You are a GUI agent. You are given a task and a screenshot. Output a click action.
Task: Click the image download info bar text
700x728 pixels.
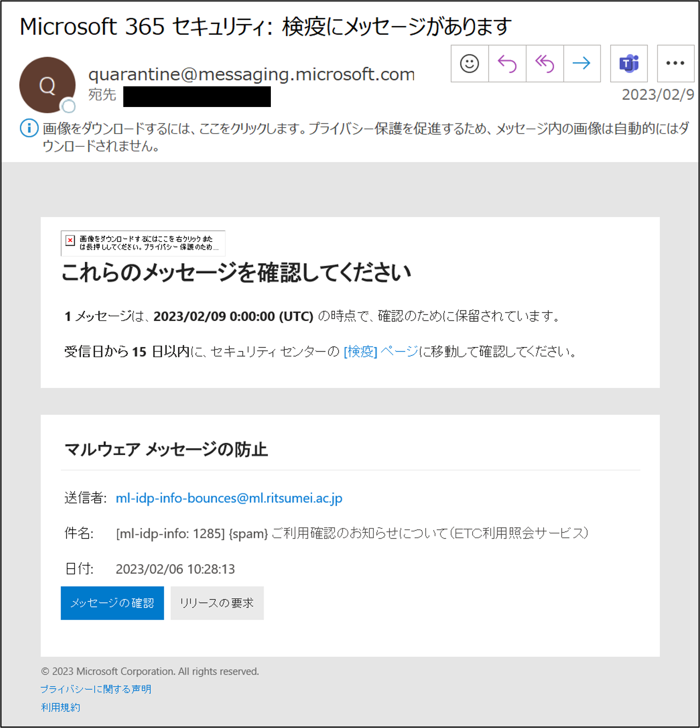(x=366, y=137)
